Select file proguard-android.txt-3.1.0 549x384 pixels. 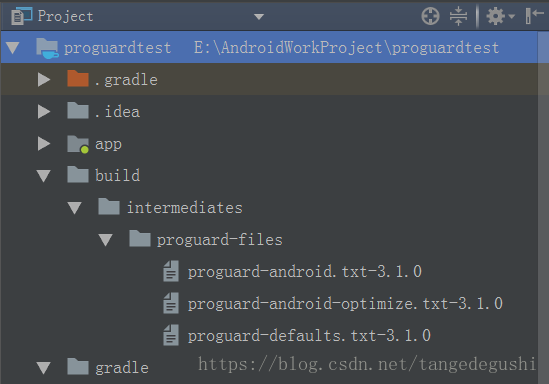(x=305, y=272)
